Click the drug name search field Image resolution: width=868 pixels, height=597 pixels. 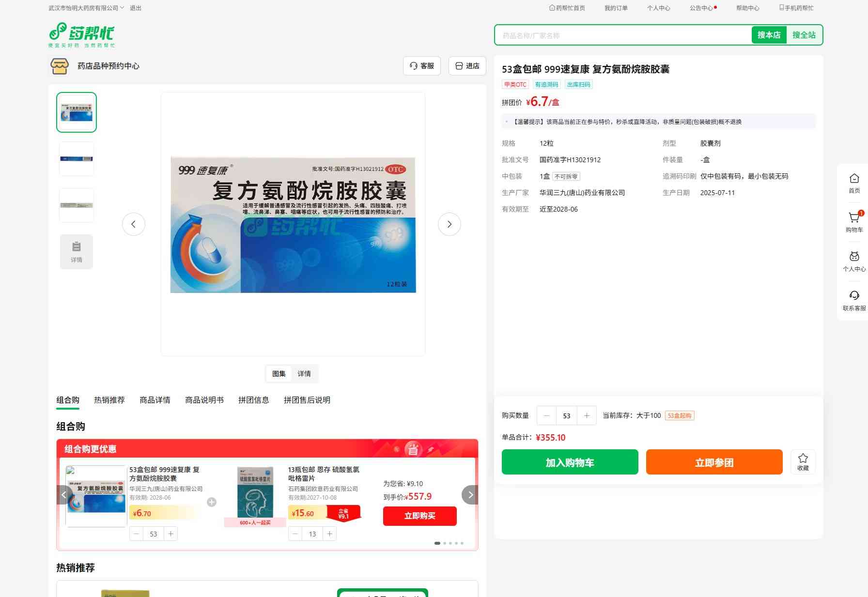(623, 35)
